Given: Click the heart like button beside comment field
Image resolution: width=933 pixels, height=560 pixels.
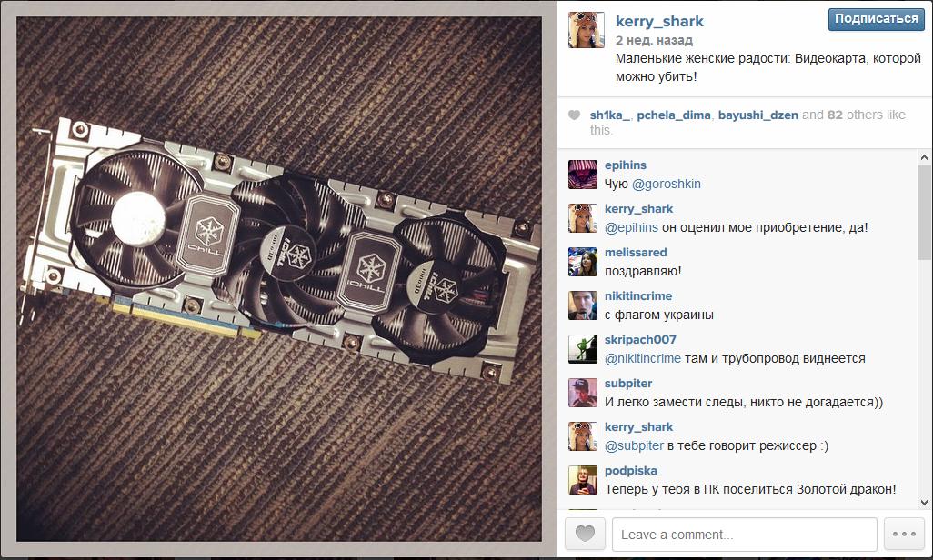Looking at the screenshot, I should tap(585, 534).
